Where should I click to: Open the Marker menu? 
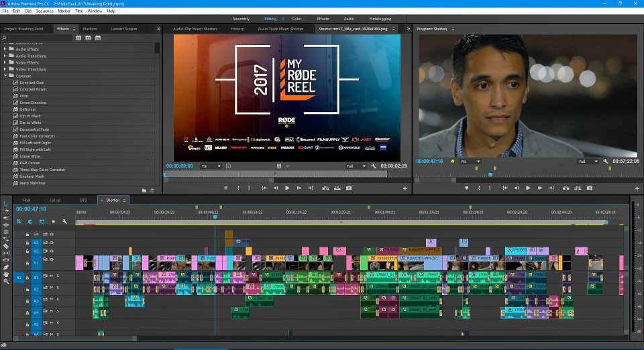pyautogui.click(x=64, y=11)
